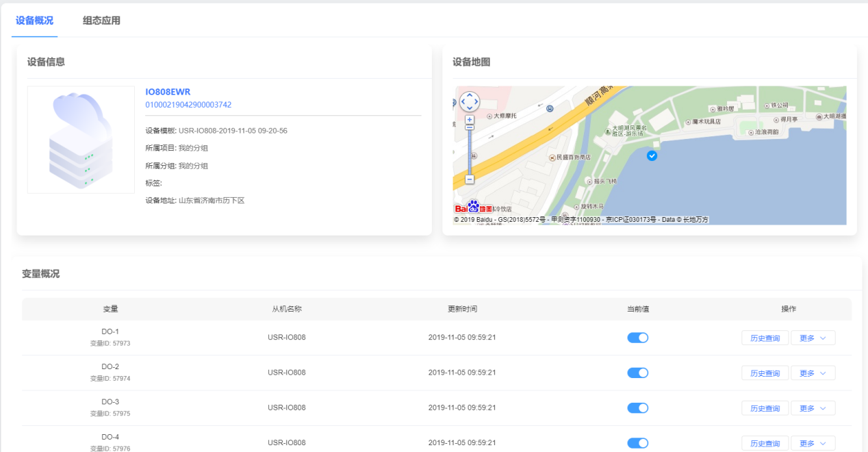View 历史查询 for DO-3
The image size is (868, 452).
pos(765,408)
